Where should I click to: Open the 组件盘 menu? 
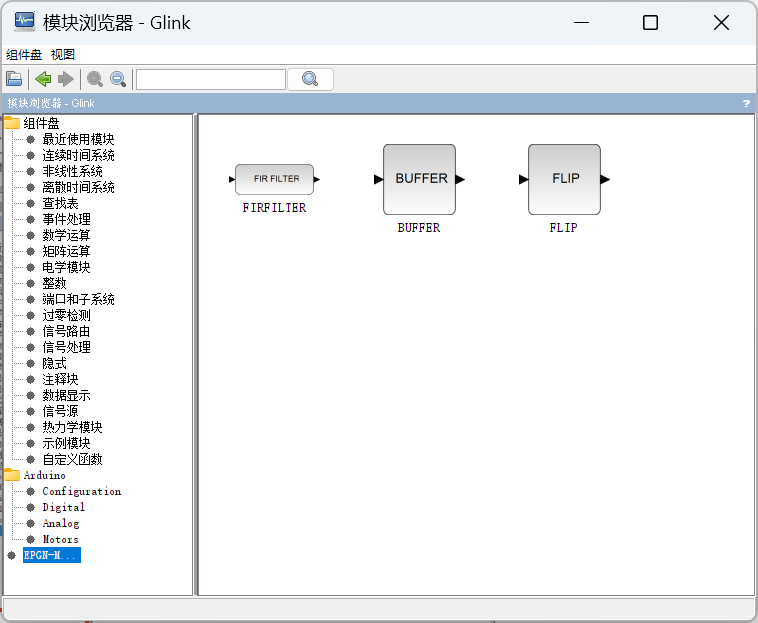[24, 54]
